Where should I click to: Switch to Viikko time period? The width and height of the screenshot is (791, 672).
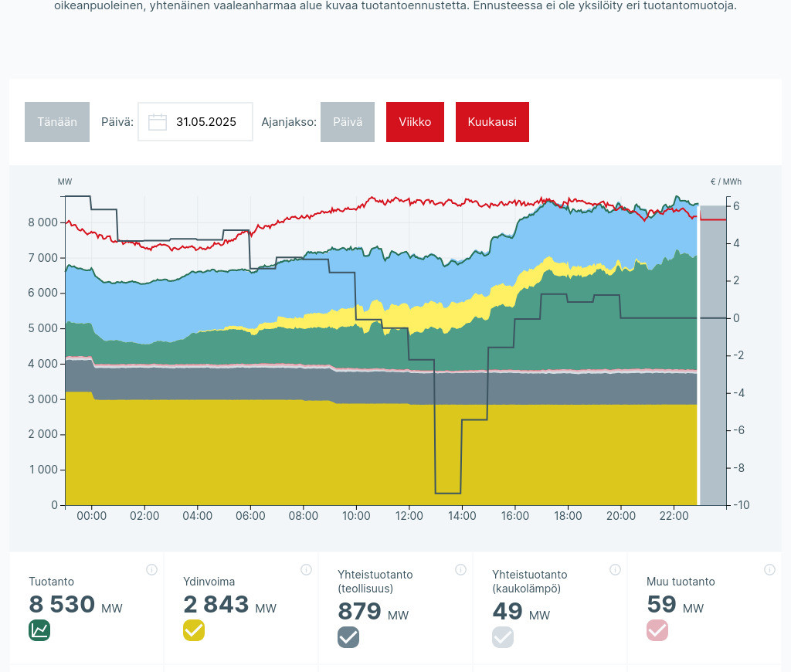point(415,122)
